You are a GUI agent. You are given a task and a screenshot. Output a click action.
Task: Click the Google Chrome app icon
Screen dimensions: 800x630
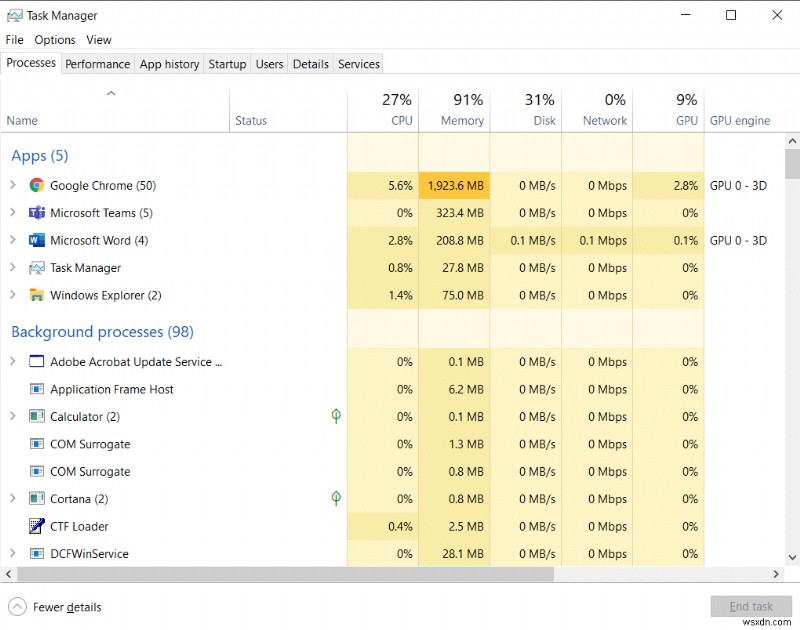(36, 185)
